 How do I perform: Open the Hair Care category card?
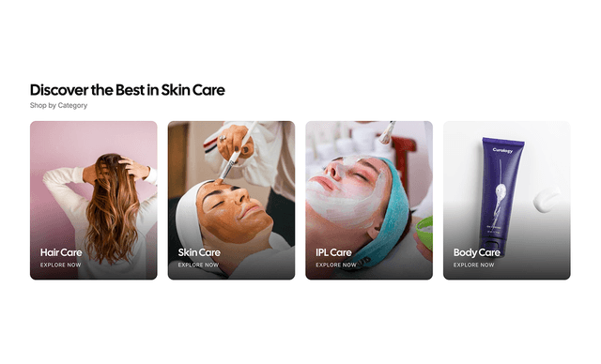(x=94, y=200)
